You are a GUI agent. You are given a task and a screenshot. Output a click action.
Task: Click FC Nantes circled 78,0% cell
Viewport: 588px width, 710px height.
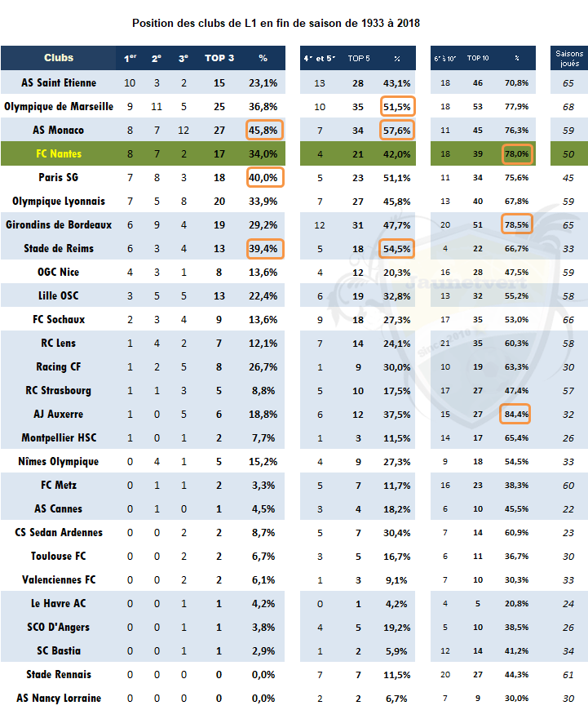coord(518,154)
